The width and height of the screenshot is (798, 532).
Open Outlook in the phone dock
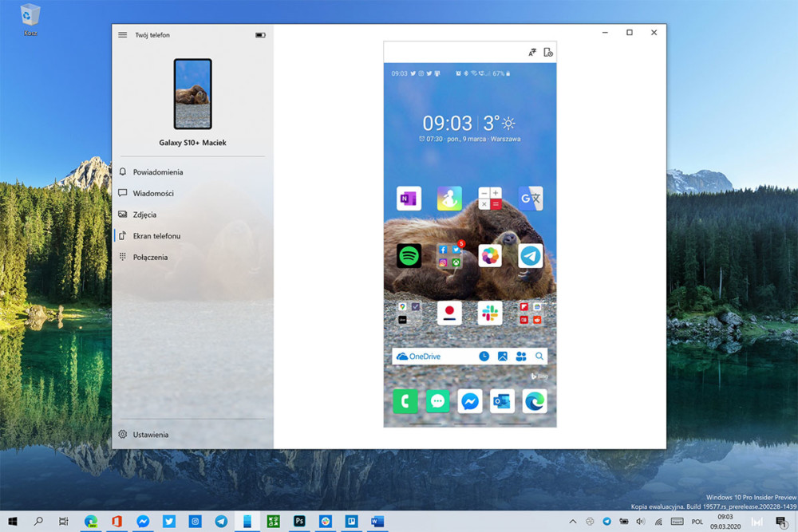click(502, 401)
